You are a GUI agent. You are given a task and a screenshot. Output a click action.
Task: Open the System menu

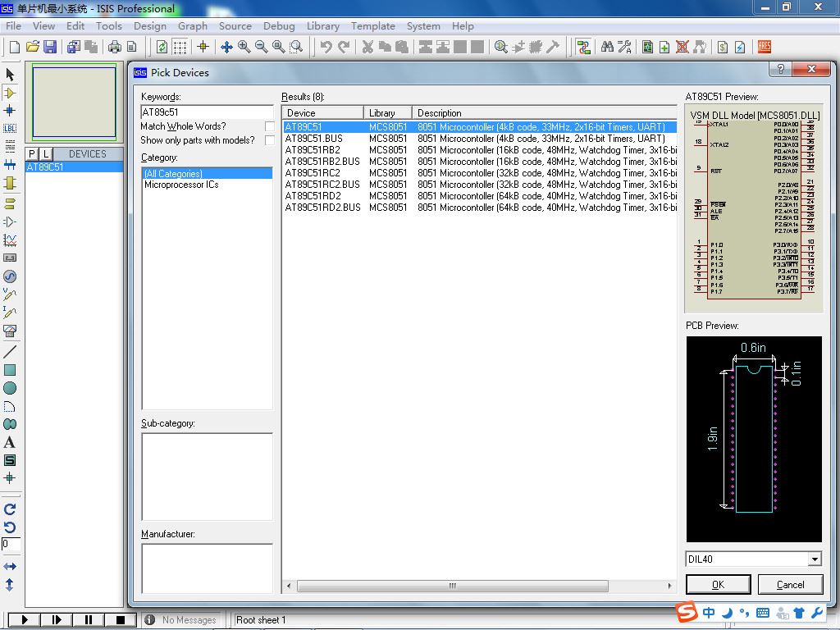423,25
